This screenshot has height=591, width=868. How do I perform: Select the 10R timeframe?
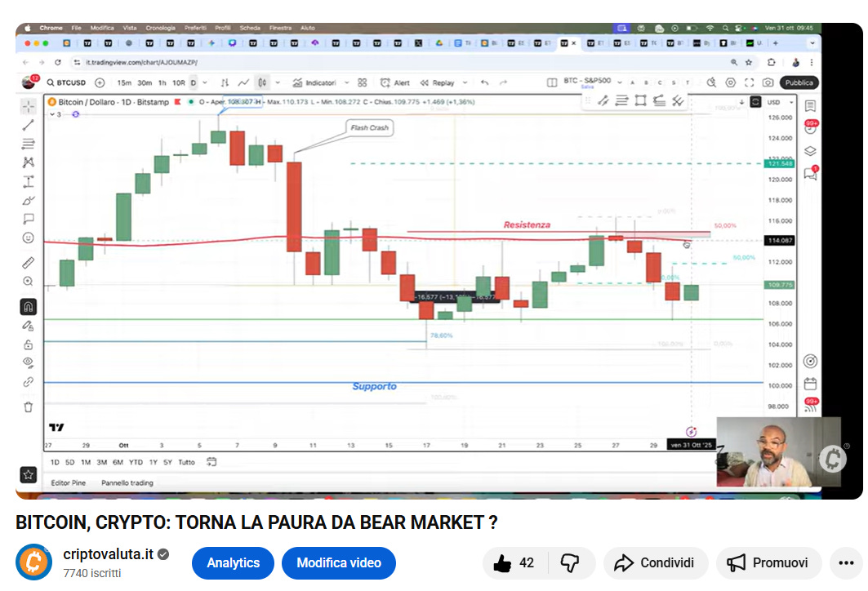(179, 82)
